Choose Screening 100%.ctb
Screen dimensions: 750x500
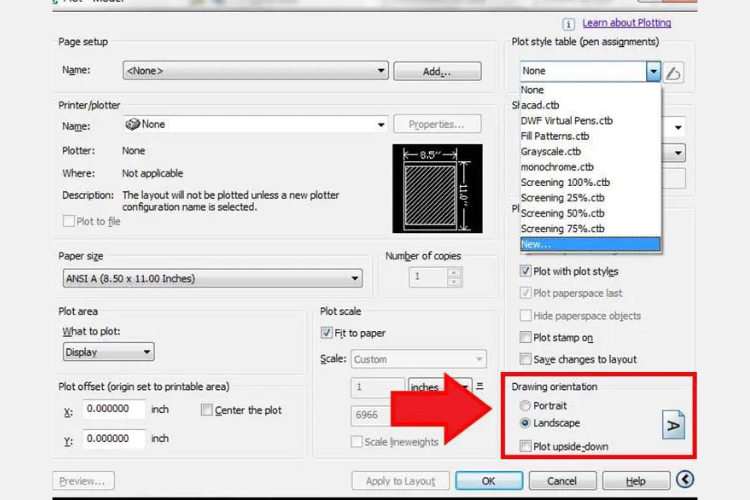coord(590,182)
